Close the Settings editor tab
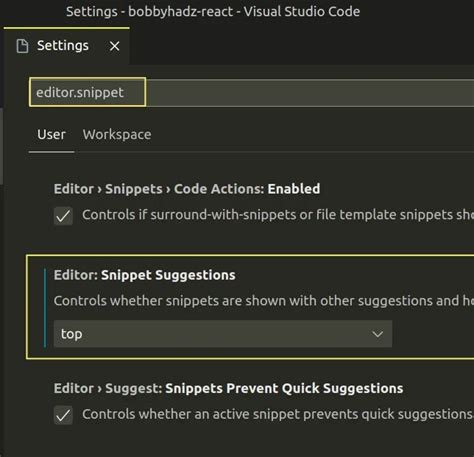Image resolution: width=474 pixels, height=457 pixels. click(114, 46)
